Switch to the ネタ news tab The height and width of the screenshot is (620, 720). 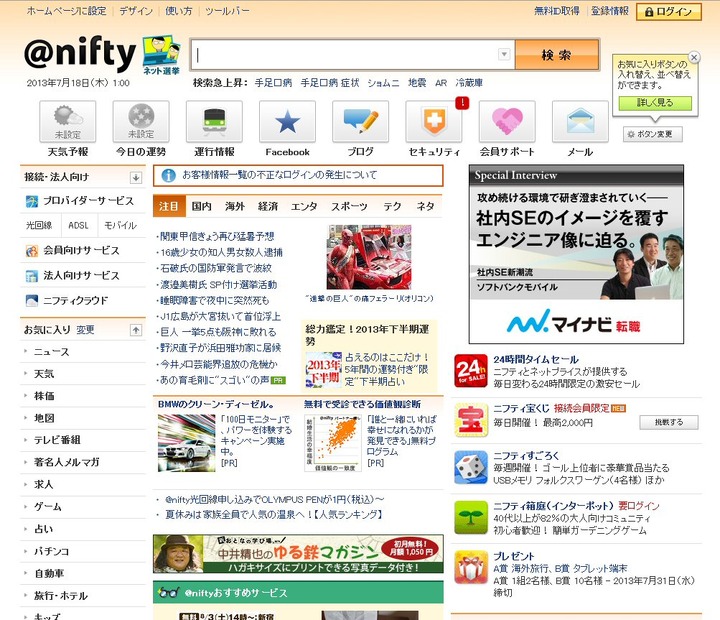pos(426,206)
